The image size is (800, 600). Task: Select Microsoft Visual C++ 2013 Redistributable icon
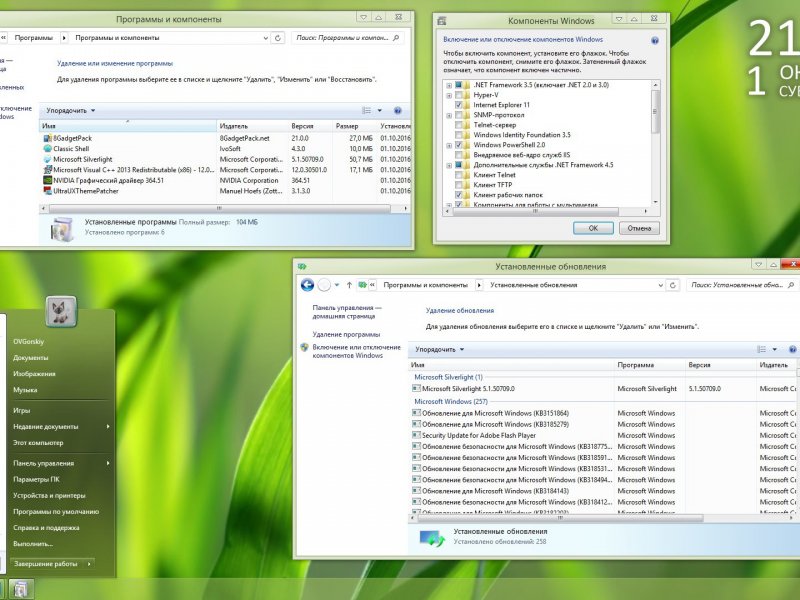click(47, 170)
